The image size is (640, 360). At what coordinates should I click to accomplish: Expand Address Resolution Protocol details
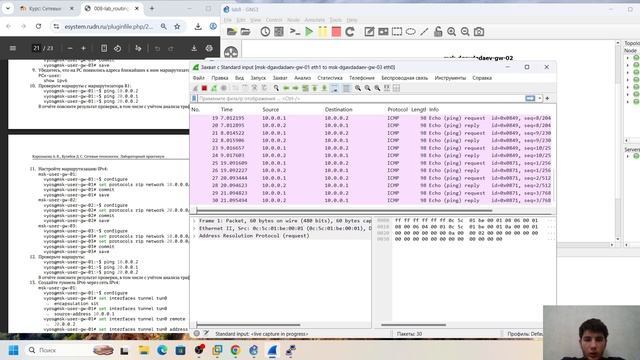pyautogui.click(x=194, y=236)
